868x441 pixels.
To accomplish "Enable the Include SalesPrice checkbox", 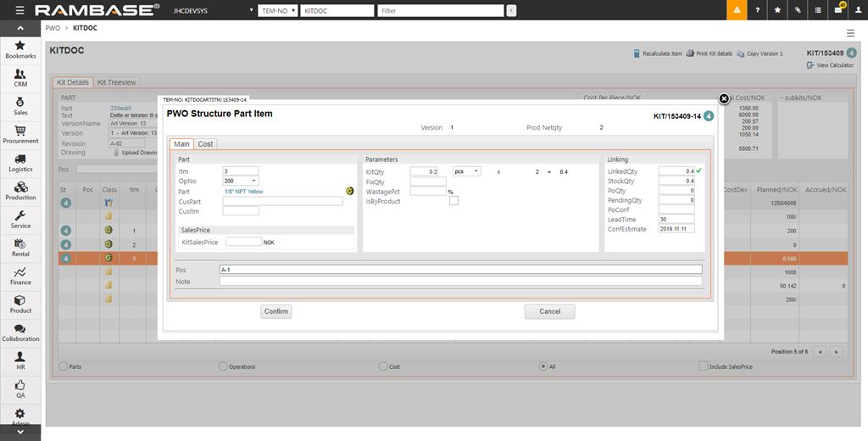I will (x=703, y=366).
